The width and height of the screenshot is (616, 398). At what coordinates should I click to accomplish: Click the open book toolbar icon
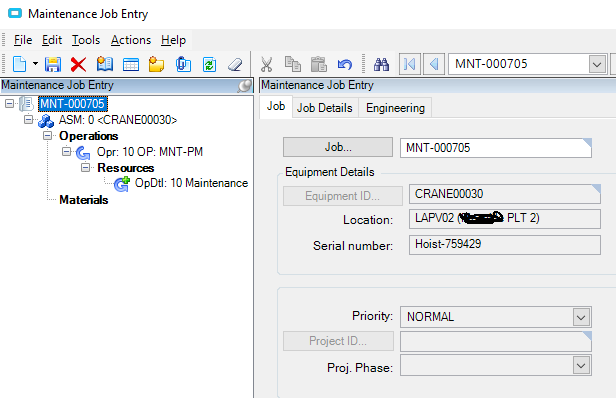coord(104,64)
